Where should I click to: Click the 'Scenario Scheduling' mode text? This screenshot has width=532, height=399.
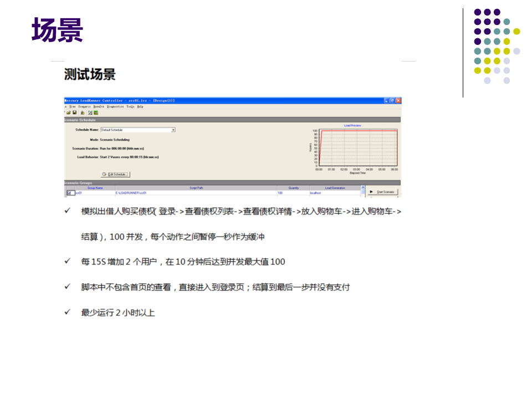115,140
